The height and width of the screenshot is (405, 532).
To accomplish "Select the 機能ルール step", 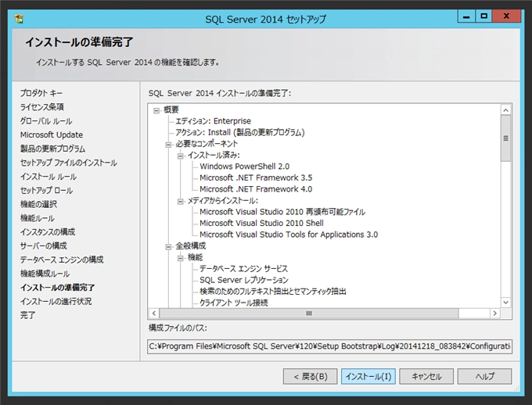I will pyautogui.click(x=37, y=218).
